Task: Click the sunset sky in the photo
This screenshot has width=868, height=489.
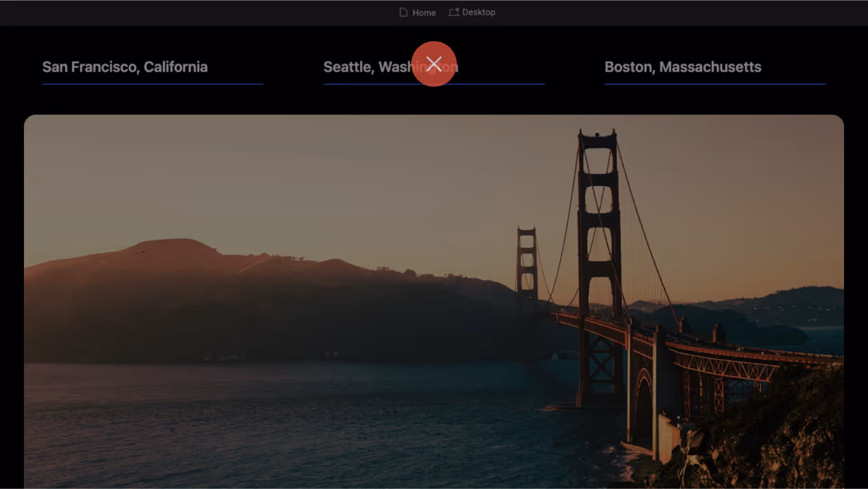Action: click(316, 181)
